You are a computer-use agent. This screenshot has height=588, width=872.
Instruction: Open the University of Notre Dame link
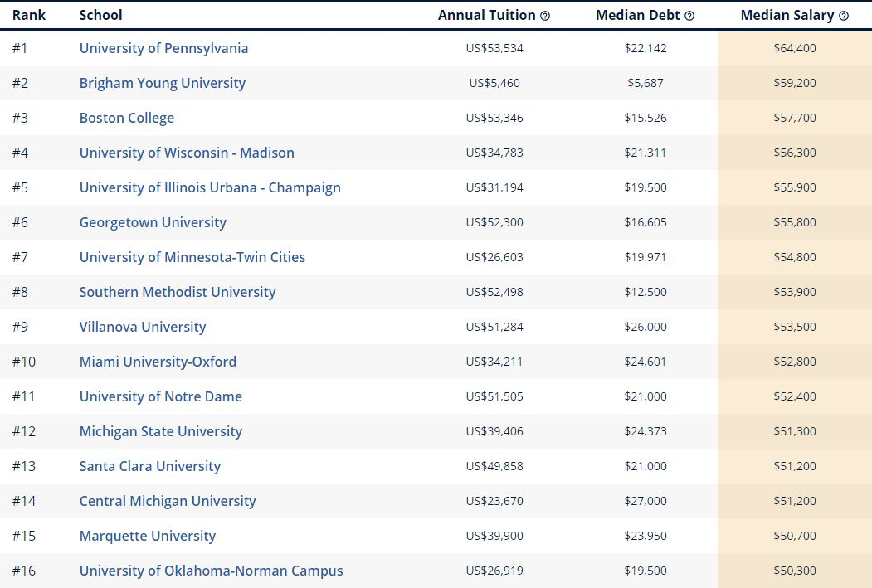click(161, 396)
